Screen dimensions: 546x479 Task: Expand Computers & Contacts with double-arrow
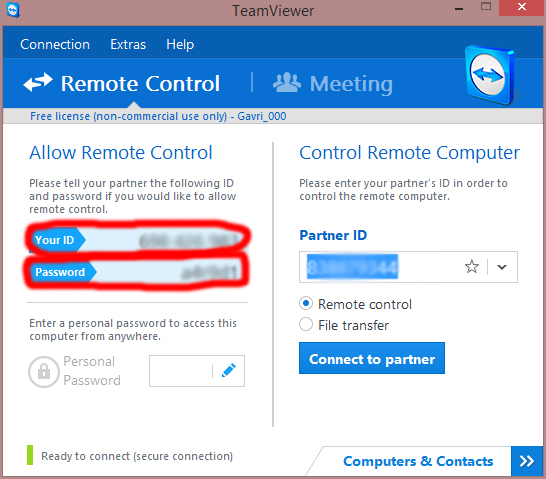point(527,461)
